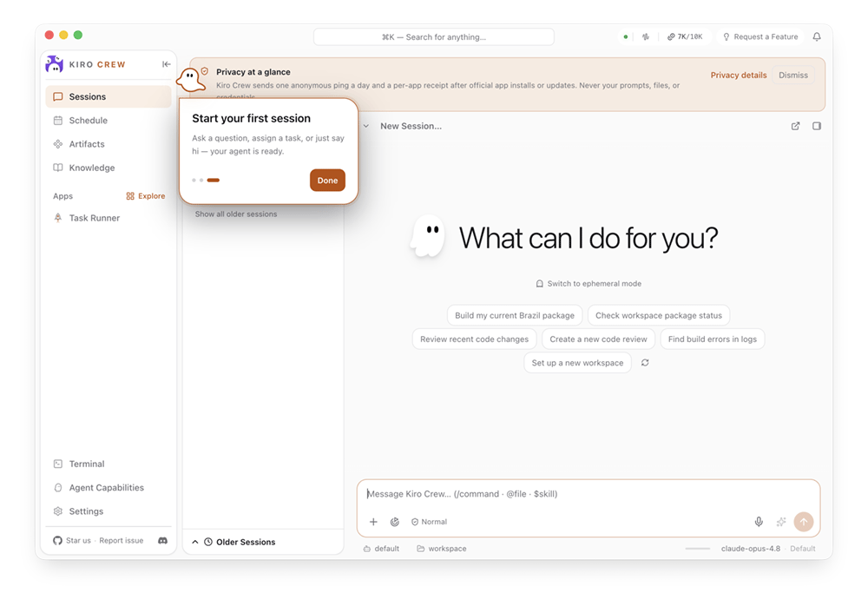The width and height of the screenshot is (868, 606).
Task: Select Check workspace package status suggestion
Action: pos(658,316)
